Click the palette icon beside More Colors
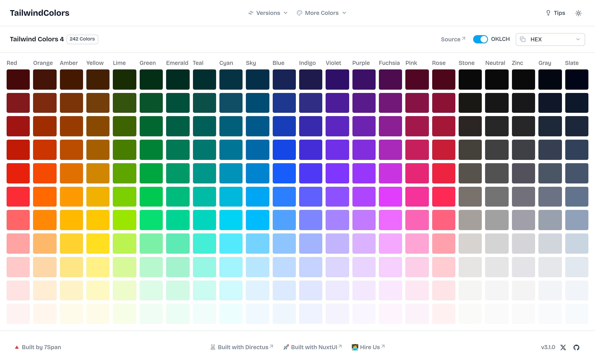This screenshot has width=595, height=364. pos(299,13)
